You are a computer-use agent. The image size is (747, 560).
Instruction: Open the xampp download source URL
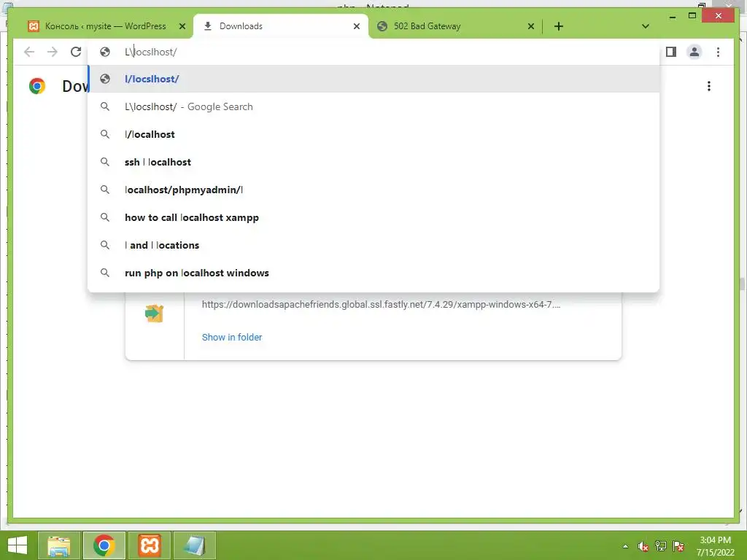[381, 305]
